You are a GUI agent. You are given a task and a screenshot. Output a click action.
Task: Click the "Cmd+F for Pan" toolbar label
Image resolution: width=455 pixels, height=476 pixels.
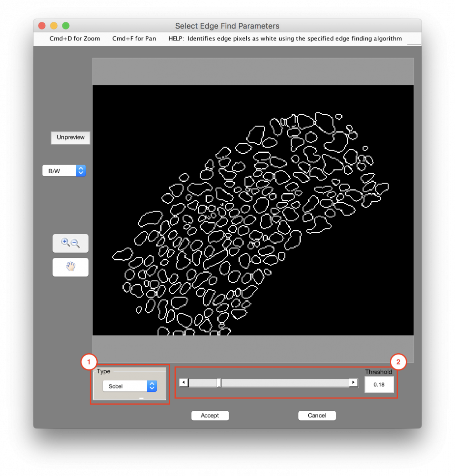pos(134,39)
